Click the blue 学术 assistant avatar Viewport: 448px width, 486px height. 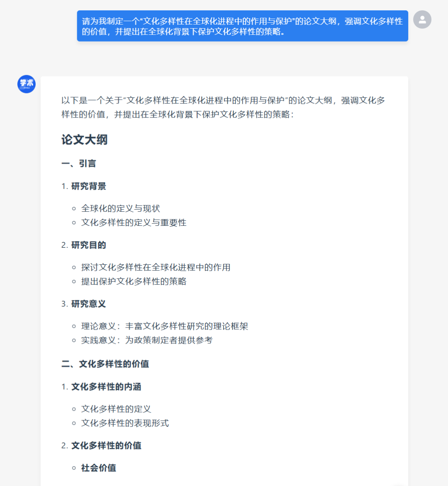coord(26,84)
